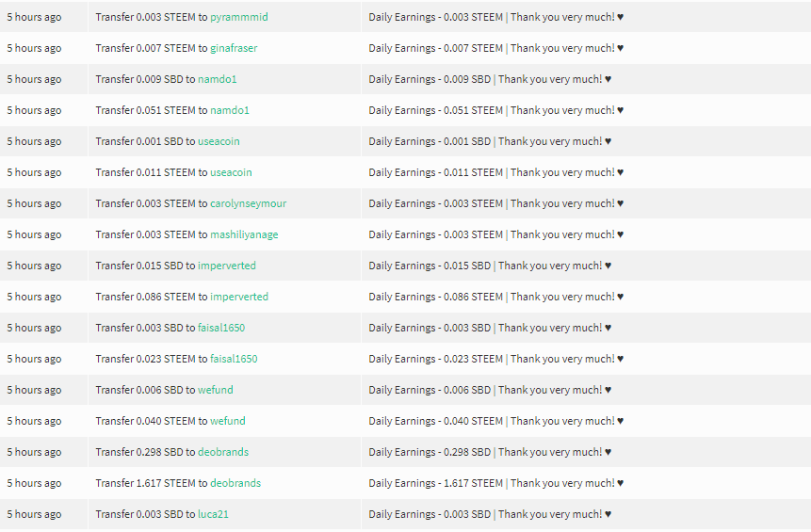Click '5 hours ago' in carolynseymour row

[34, 203]
